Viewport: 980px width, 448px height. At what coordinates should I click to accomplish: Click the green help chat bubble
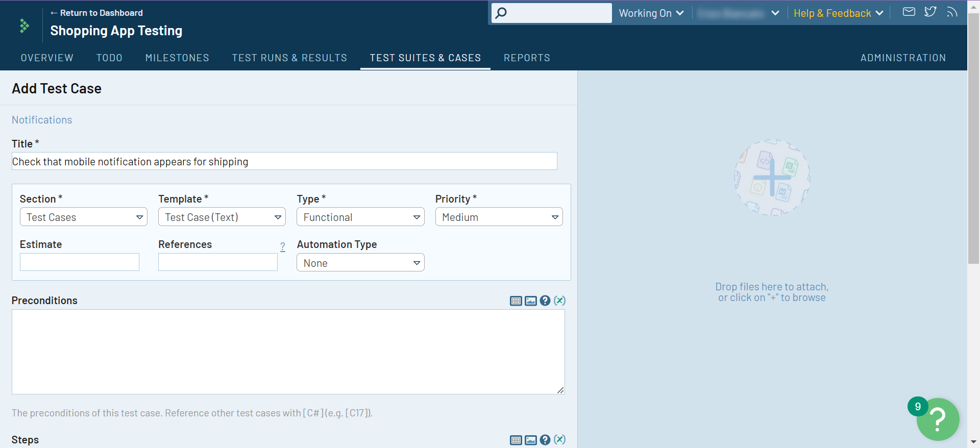pos(938,419)
